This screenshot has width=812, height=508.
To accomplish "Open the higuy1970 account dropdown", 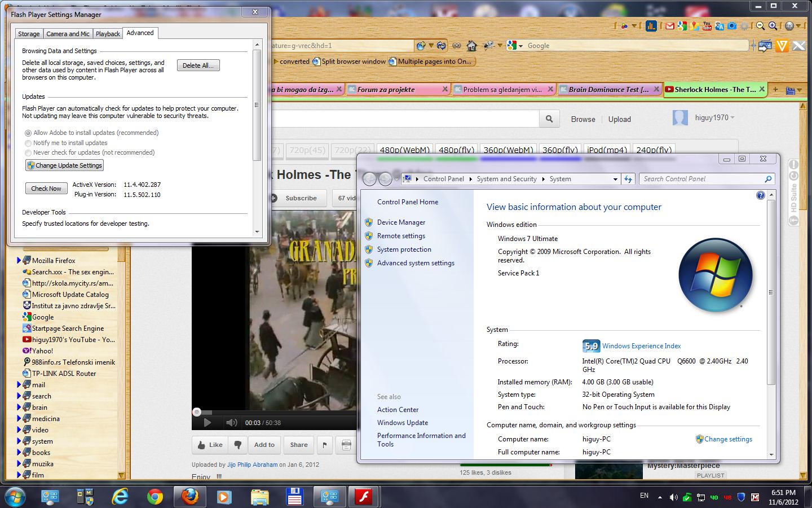I will coord(732,117).
